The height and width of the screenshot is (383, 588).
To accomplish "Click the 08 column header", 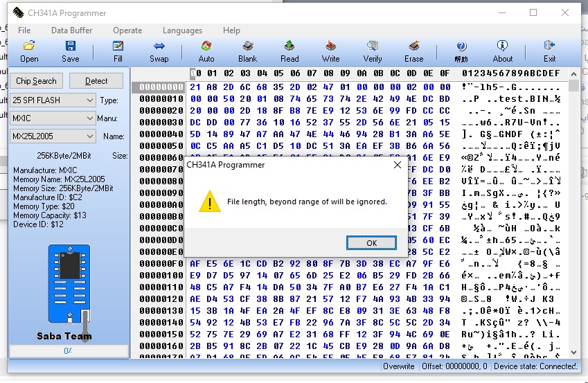I will (328, 73).
